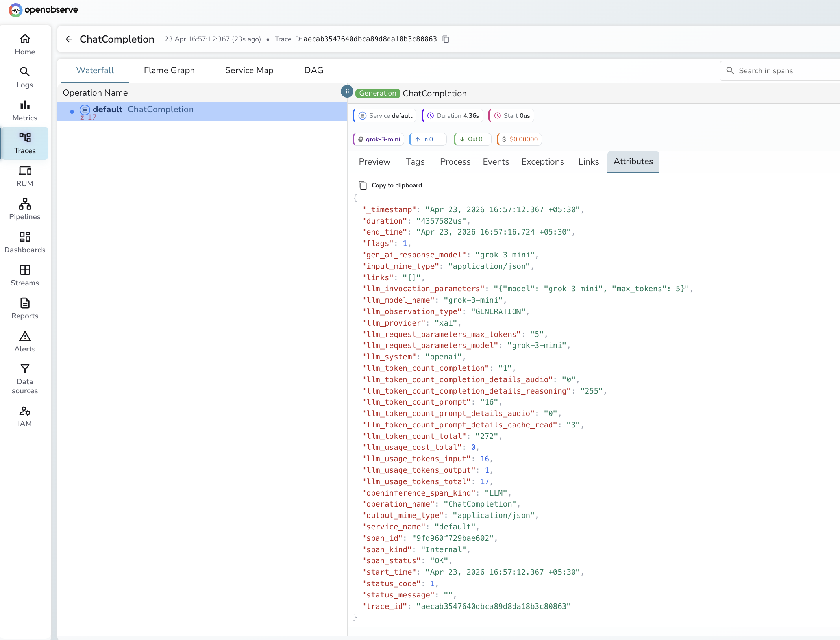Navigate to RUM using the sidebar icon
The height and width of the screenshot is (640, 840).
coord(24,176)
